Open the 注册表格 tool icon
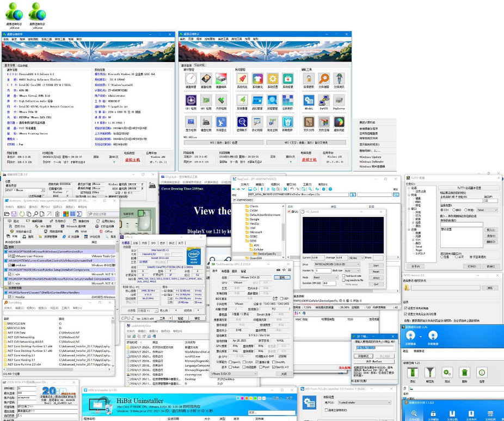Image resolution: width=504 pixels, height=421 pixels. 288,101
